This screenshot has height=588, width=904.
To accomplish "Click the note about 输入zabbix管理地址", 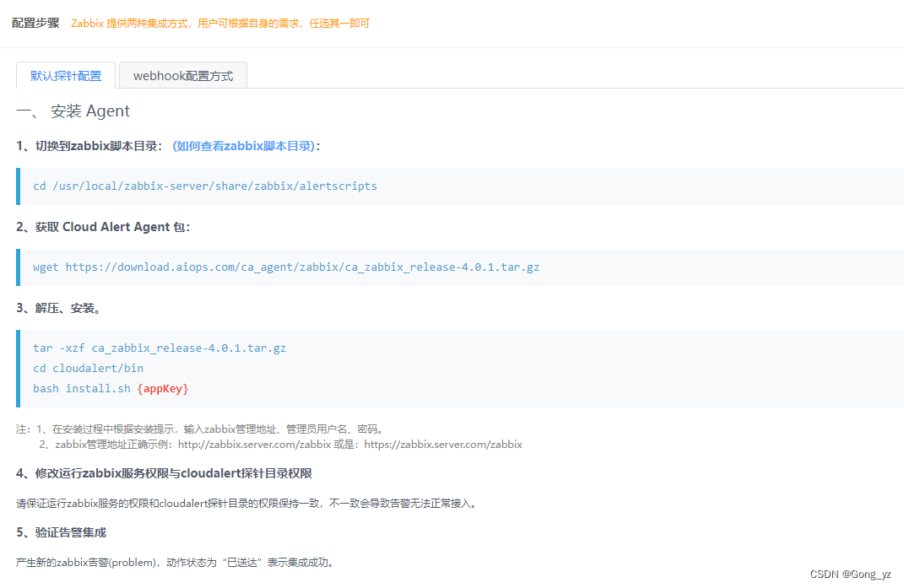I will (x=200, y=429).
